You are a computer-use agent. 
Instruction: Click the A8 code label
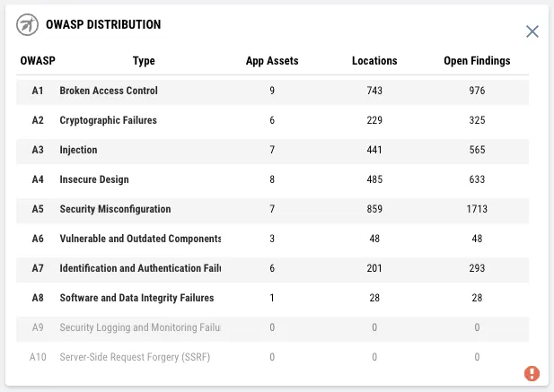tap(38, 298)
